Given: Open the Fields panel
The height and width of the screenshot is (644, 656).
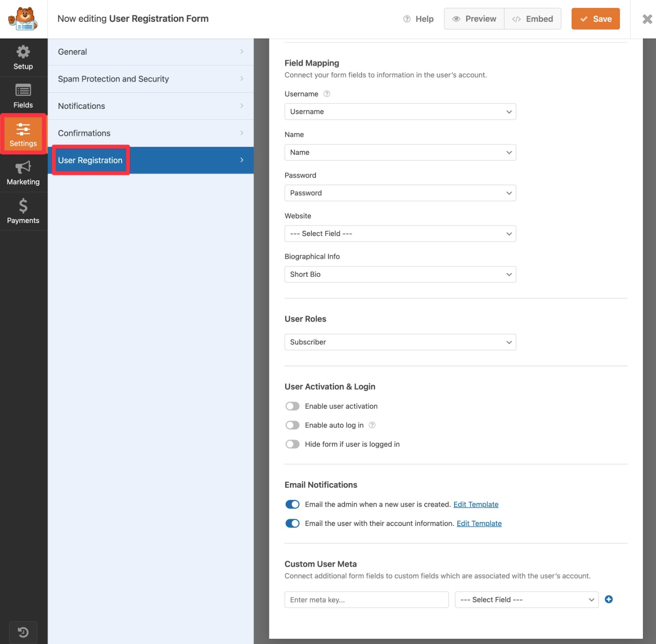Looking at the screenshot, I should click(23, 96).
